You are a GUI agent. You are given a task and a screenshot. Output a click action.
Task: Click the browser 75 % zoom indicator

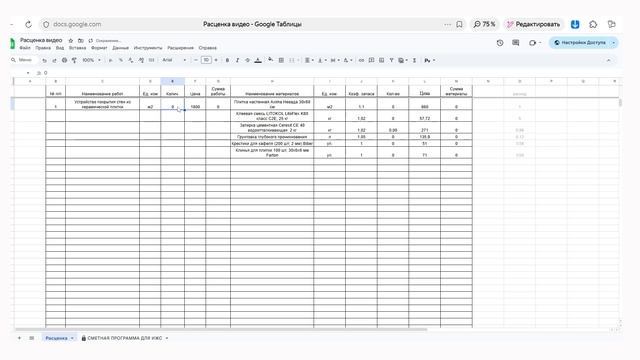484,24
